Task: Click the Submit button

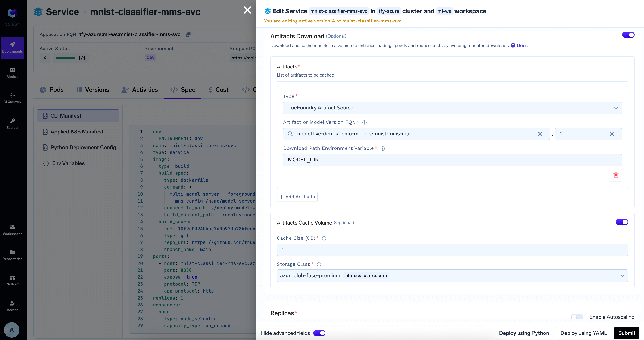Action: pyautogui.click(x=626, y=333)
